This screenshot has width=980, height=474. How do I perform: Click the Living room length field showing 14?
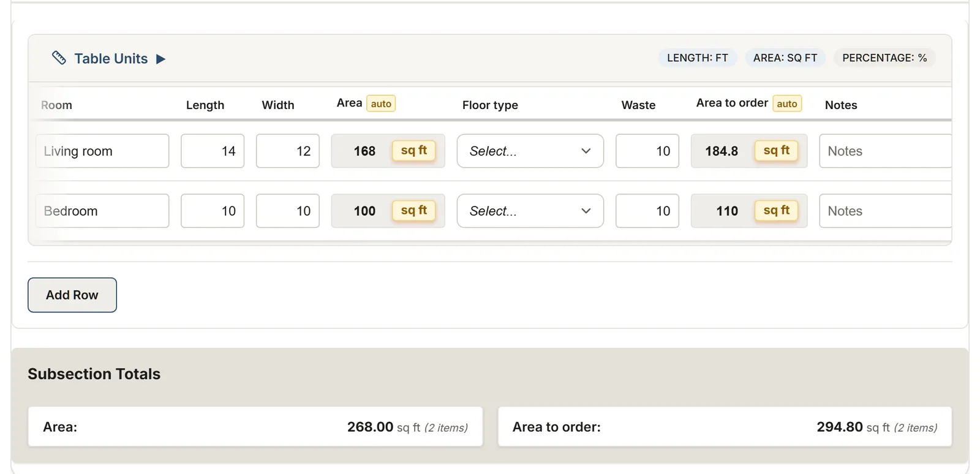[x=213, y=151]
